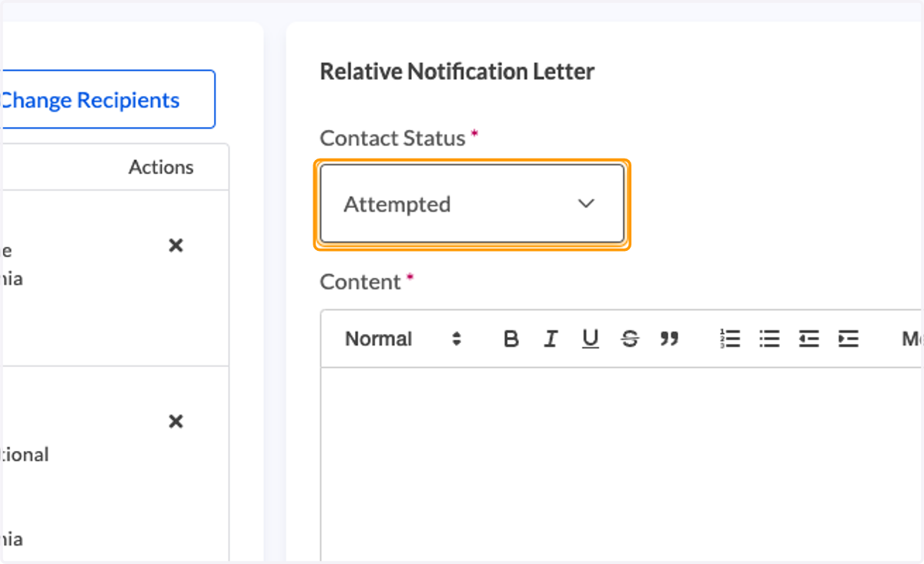Open the Contact Status dropdown showing Attempted
This screenshot has width=924, height=564.
coord(472,204)
